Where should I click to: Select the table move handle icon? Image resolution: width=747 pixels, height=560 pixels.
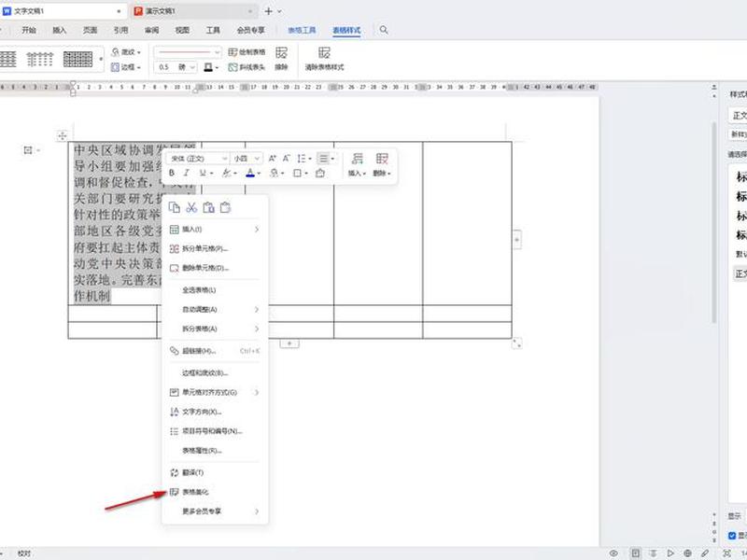pos(63,135)
